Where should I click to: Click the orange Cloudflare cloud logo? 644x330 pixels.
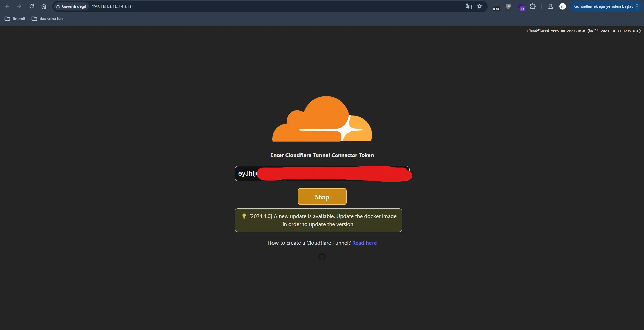(322, 119)
